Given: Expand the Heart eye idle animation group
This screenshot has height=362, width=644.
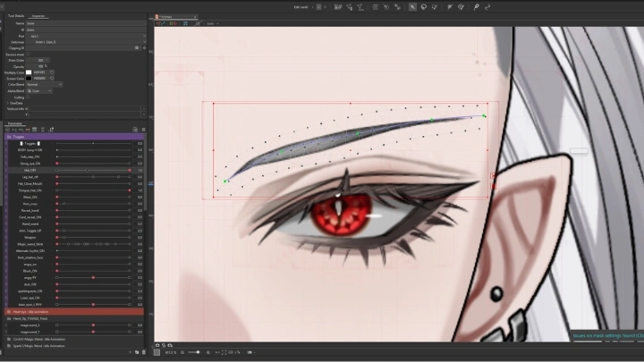Looking at the screenshot, I should [x=9, y=312].
